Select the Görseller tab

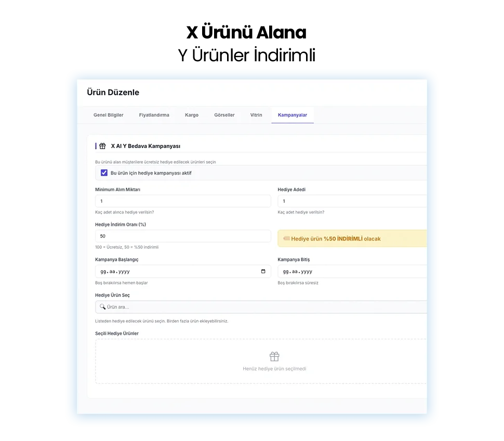tap(224, 115)
